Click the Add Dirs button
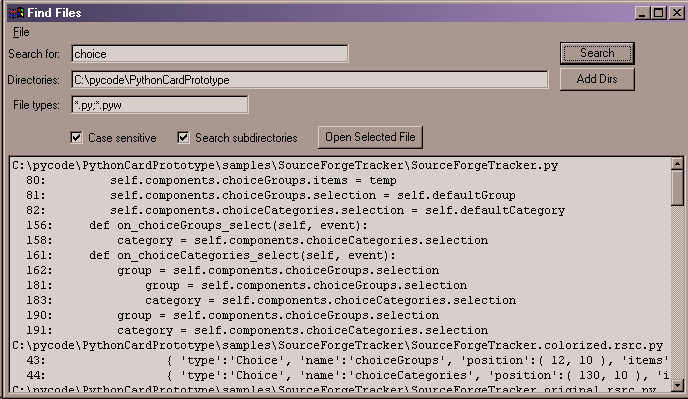Screen dimensions: 688x399 click(x=597, y=79)
